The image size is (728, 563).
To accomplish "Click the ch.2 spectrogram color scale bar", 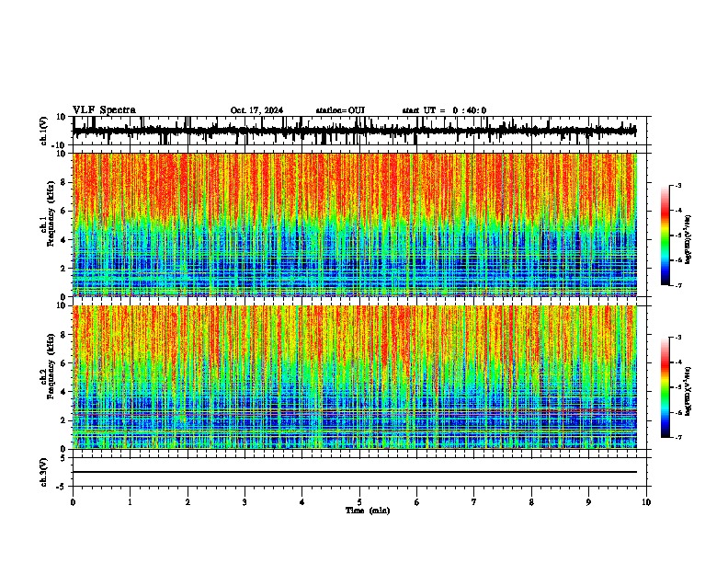I will pos(665,387).
